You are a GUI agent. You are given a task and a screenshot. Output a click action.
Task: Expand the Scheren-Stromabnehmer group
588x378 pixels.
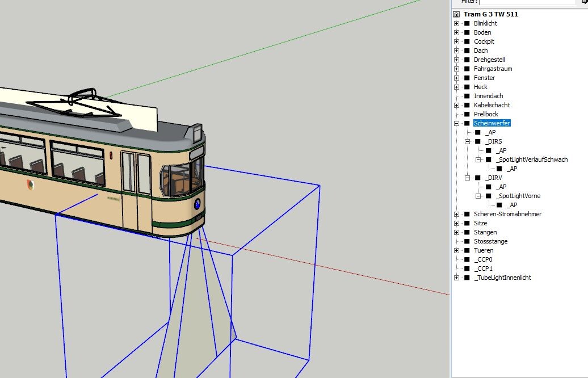pyautogui.click(x=456, y=214)
